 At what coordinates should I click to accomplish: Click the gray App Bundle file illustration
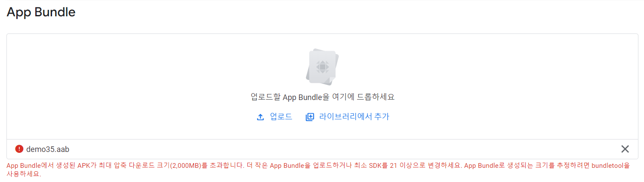coord(323,67)
